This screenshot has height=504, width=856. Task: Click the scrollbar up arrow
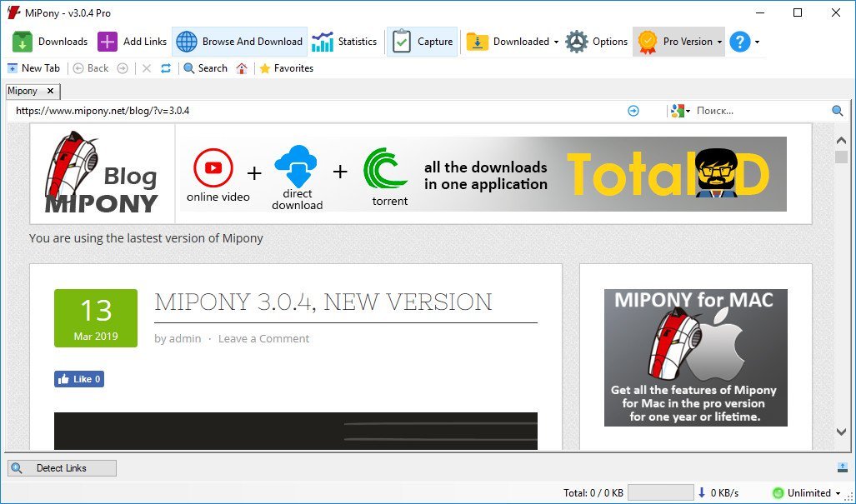click(841, 141)
